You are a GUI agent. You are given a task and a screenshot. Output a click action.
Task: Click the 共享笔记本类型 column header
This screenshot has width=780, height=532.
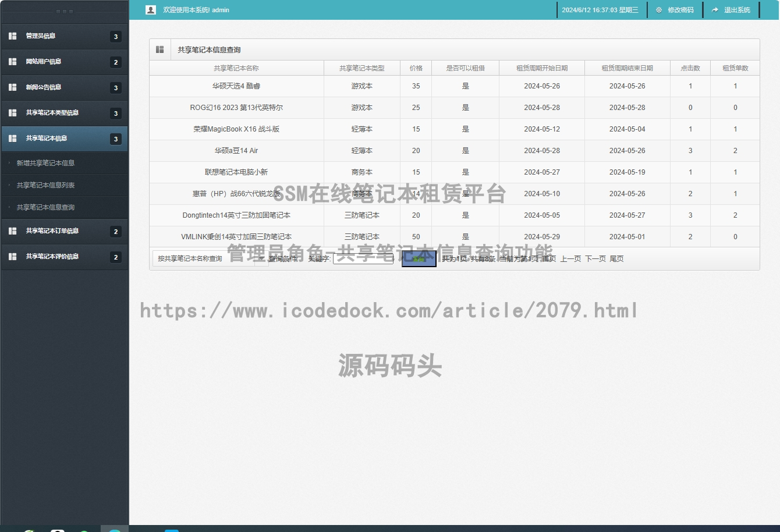point(362,68)
